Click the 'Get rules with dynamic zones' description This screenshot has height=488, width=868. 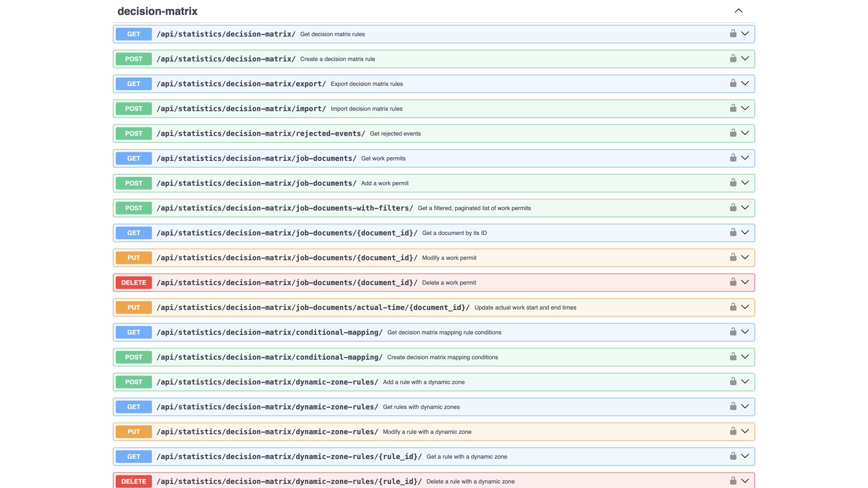[421, 407]
